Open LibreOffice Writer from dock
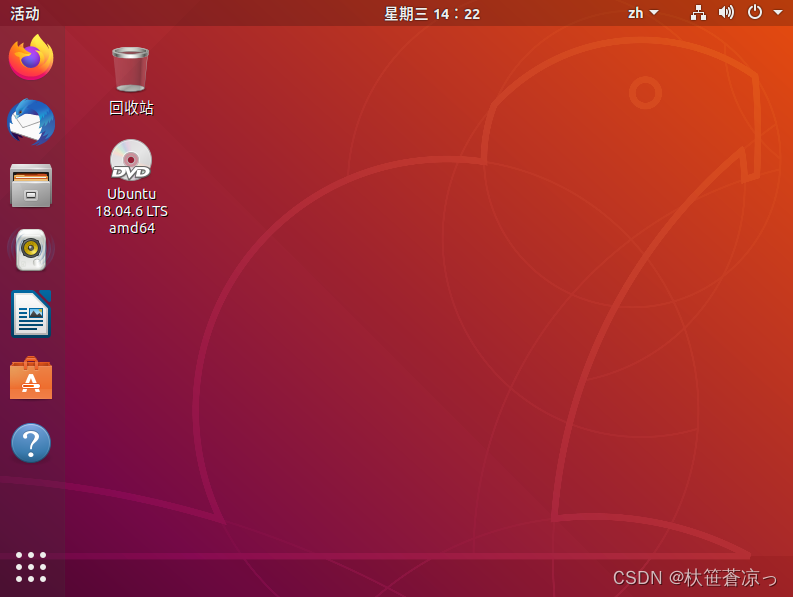This screenshot has height=597, width=793. 31,314
